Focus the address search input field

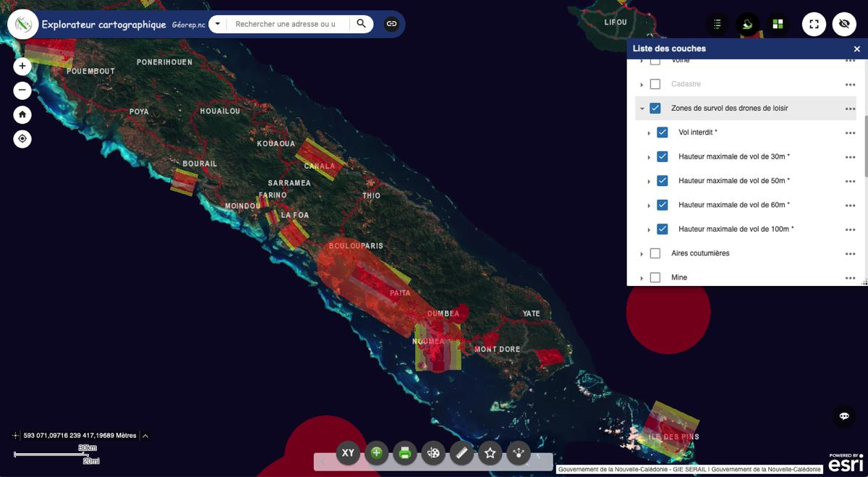(286, 24)
